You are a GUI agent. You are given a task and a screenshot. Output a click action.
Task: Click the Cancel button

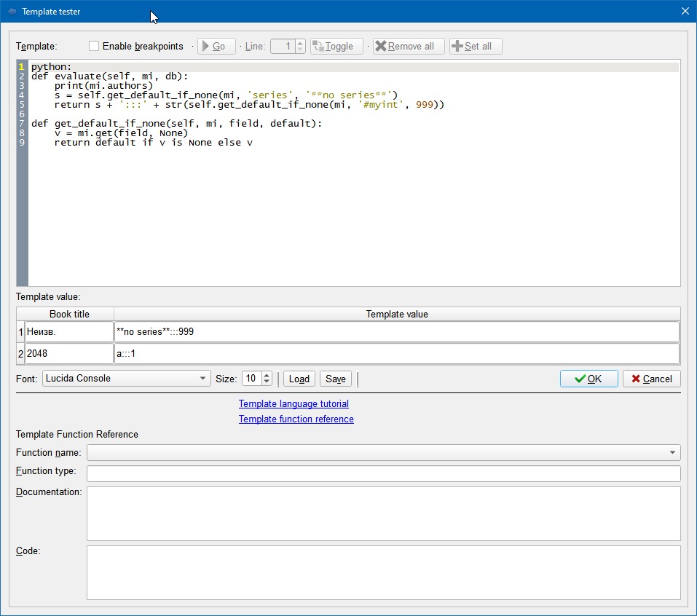pos(651,379)
